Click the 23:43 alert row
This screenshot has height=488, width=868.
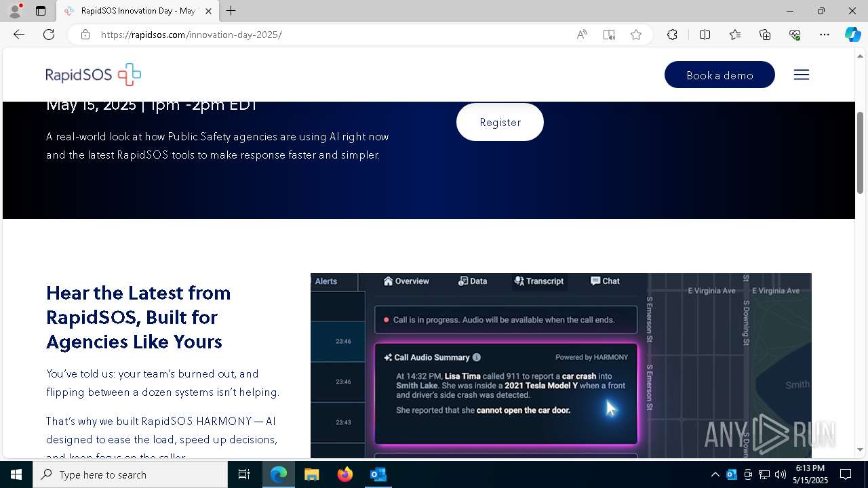pyautogui.click(x=338, y=422)
